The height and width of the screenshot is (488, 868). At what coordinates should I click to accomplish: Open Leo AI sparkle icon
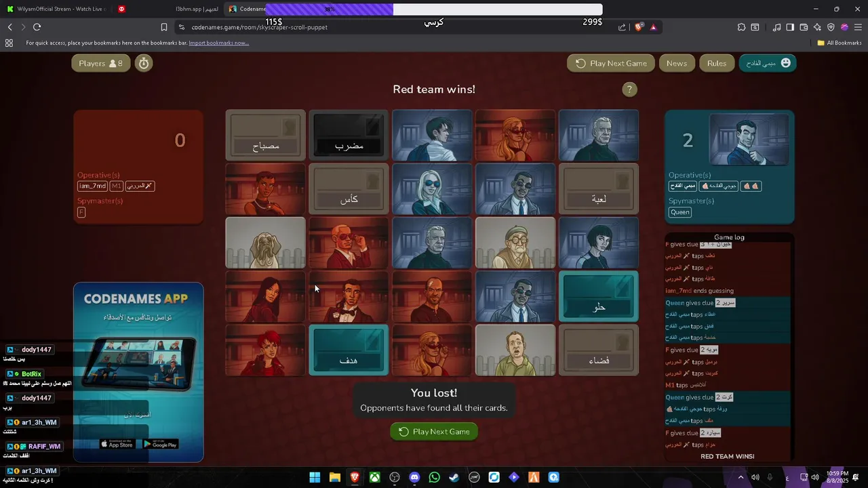(x=817, y=27)
